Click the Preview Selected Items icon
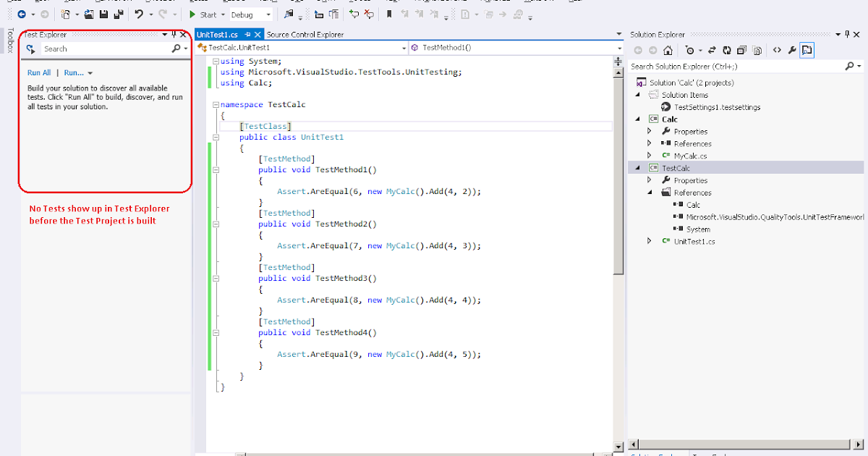Screen dimensions: 868x456 (807, 50)
